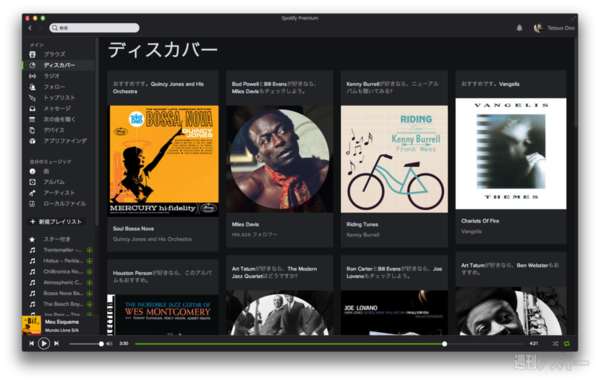Toggle the offline badge on Chilltronica playlist

click(90, 272)
